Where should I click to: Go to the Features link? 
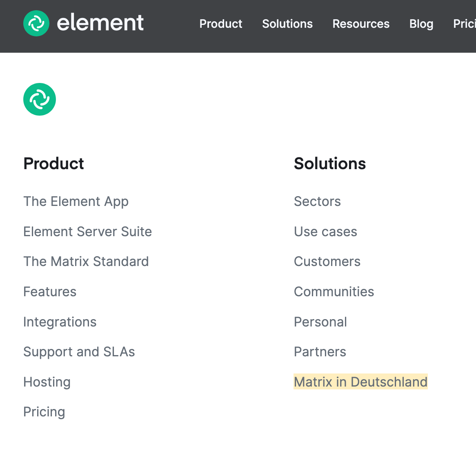pos(50,291)
